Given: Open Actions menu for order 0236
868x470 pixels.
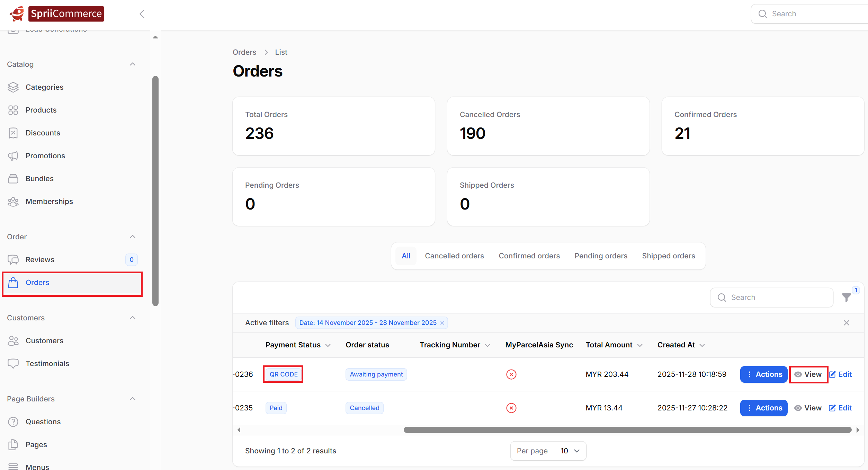Looking at the screenshot, I should pos(763,374).
